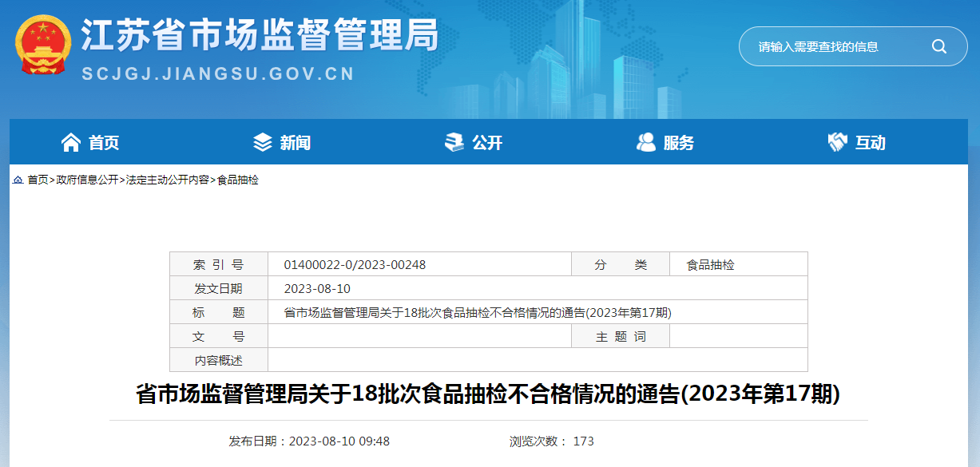
Task: Click the house icon beside 首页
Action: (71, 143)
